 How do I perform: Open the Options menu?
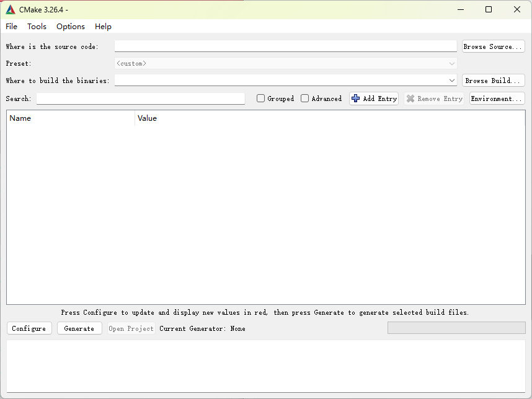70,27
